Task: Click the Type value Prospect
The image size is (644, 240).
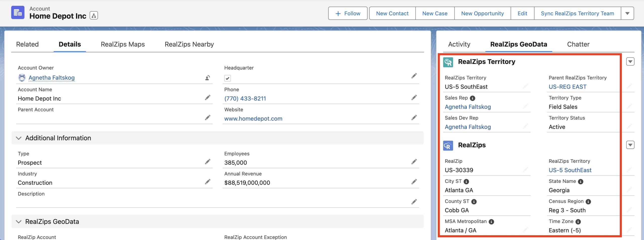Action: 30,163
